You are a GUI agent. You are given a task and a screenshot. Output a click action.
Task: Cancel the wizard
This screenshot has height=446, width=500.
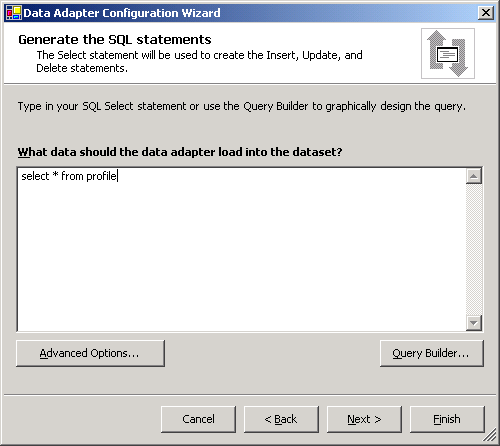tap(198, 419)
